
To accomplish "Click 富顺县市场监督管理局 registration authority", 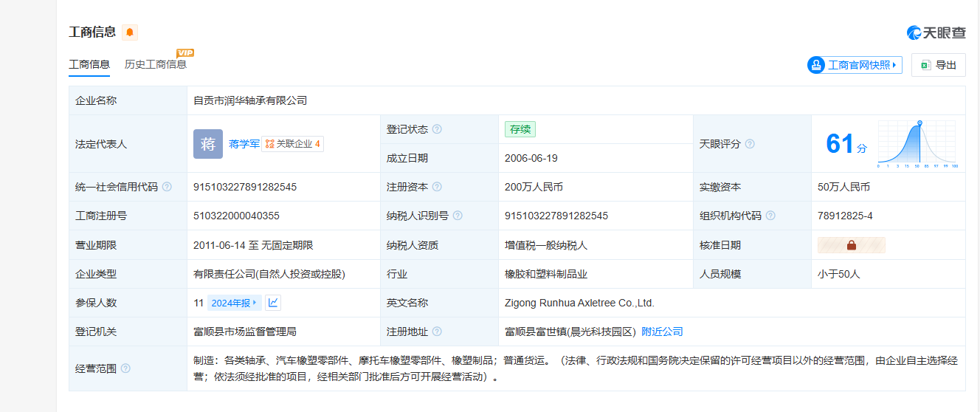I will click(x=245, y=332).
